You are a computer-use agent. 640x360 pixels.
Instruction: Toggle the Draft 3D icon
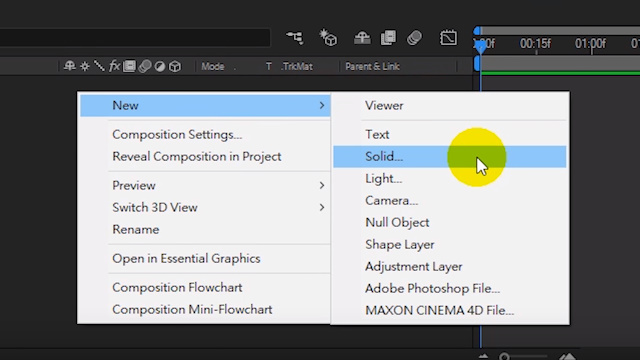pos(328,38)
